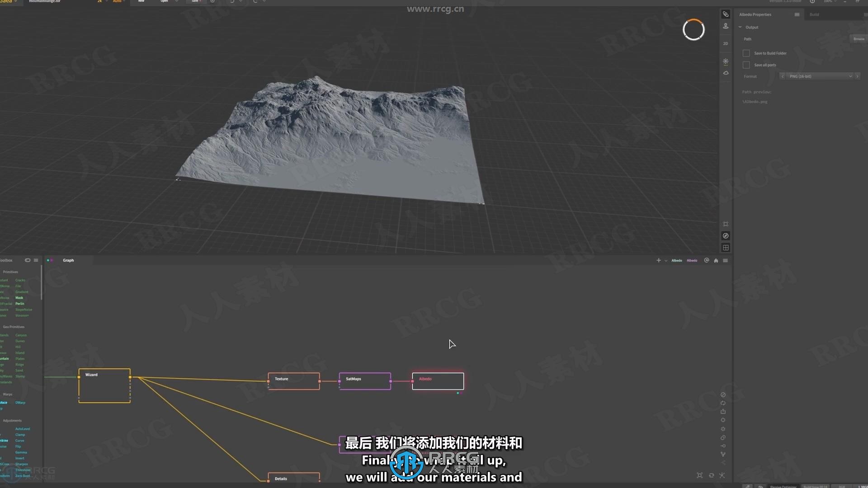Click the help question-mark icon in title bar
The height and width of the screenshot is (488, 868).
[812, 1]
